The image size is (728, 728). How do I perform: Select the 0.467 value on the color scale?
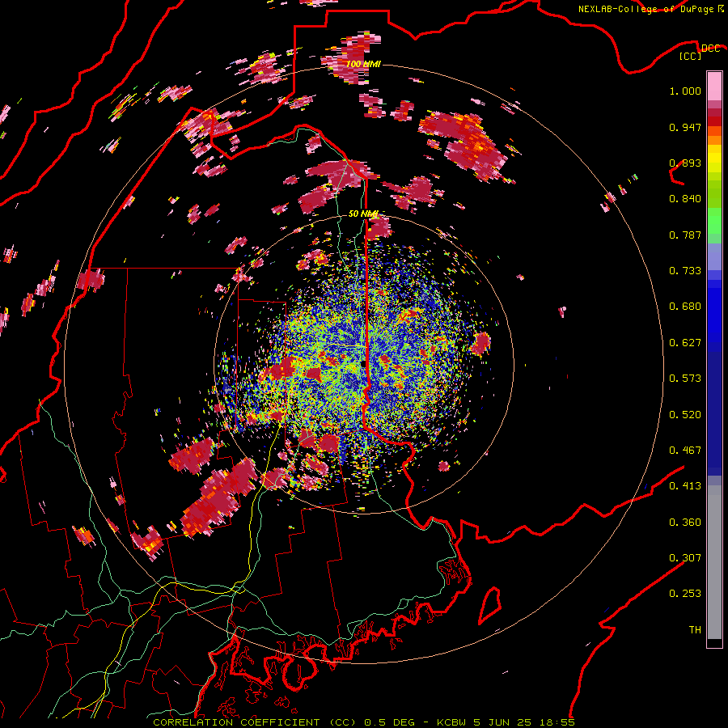point(685,451)
